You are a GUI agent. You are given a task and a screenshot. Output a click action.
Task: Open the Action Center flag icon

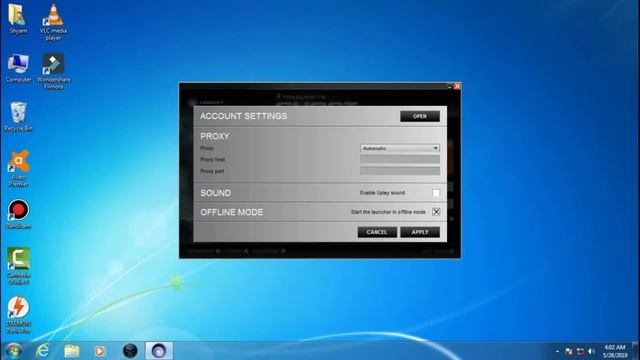point(569,351)
